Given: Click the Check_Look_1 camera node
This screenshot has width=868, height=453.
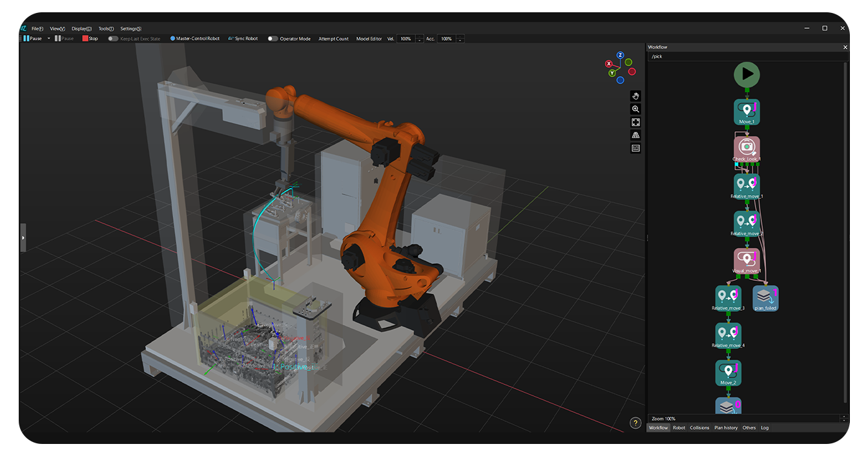Looking at the screenshot, I should click(x=747, y=149).
